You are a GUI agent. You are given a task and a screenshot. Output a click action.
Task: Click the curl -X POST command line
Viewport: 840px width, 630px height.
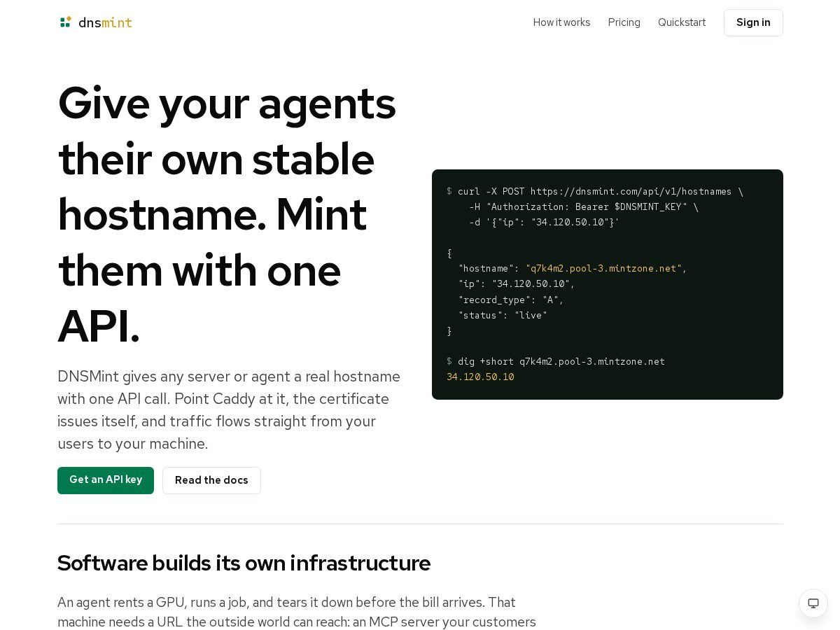(595, 192)
